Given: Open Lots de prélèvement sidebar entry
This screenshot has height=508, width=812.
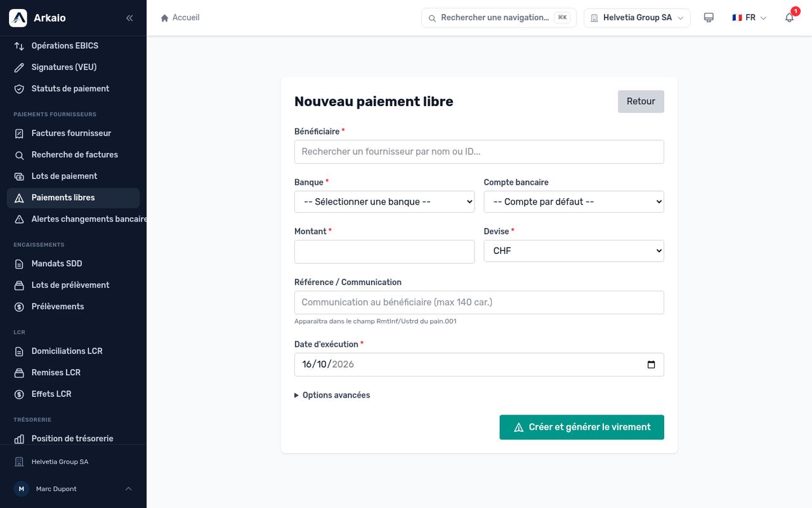Looking at the screenshot, I should pyautogui.click(x=73, y=285).
